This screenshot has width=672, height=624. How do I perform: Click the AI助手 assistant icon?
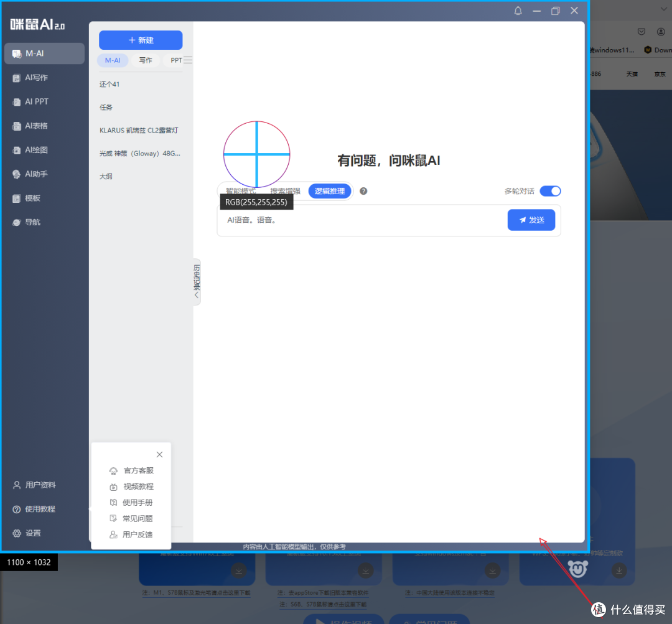click(x=16, y=174)
